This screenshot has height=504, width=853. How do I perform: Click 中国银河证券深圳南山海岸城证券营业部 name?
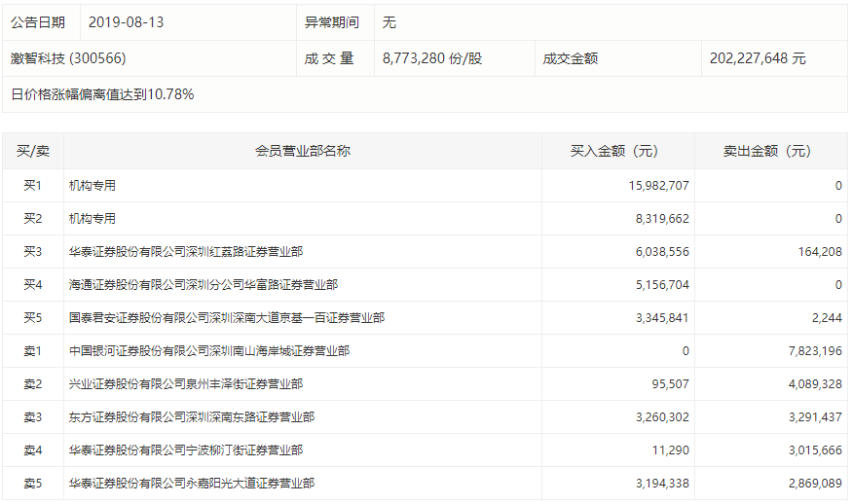tap(209, 350)
